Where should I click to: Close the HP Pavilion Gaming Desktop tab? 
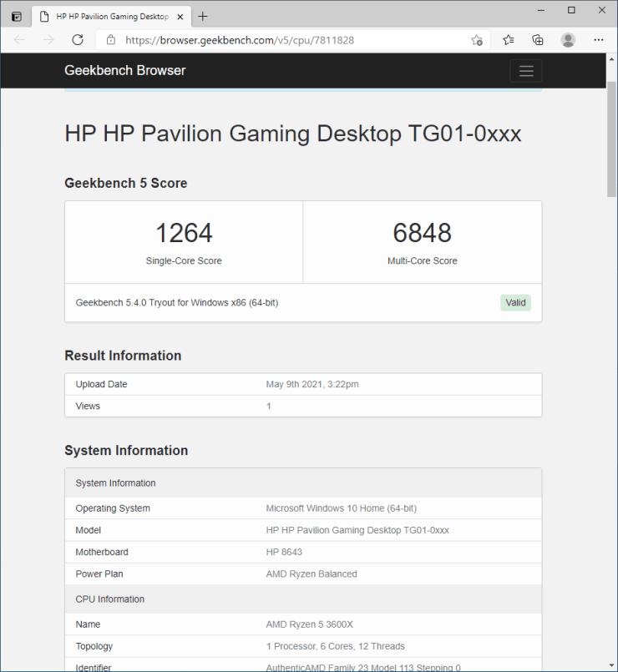point(180,17)
